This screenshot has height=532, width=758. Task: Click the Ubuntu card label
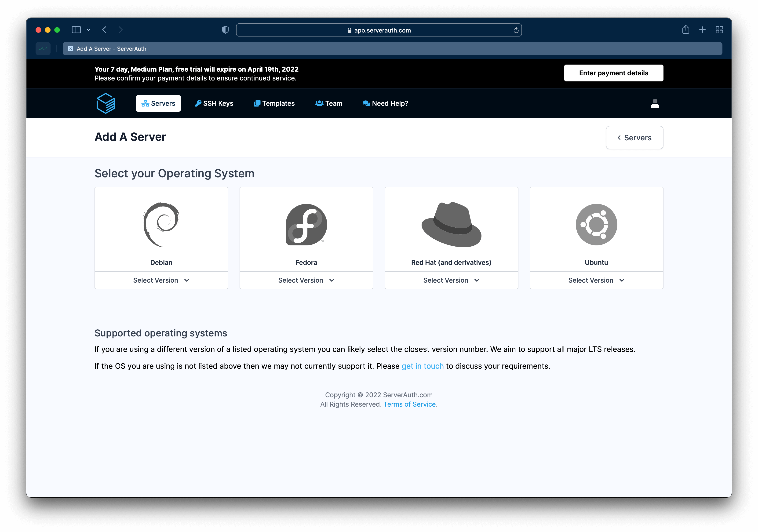596,262
